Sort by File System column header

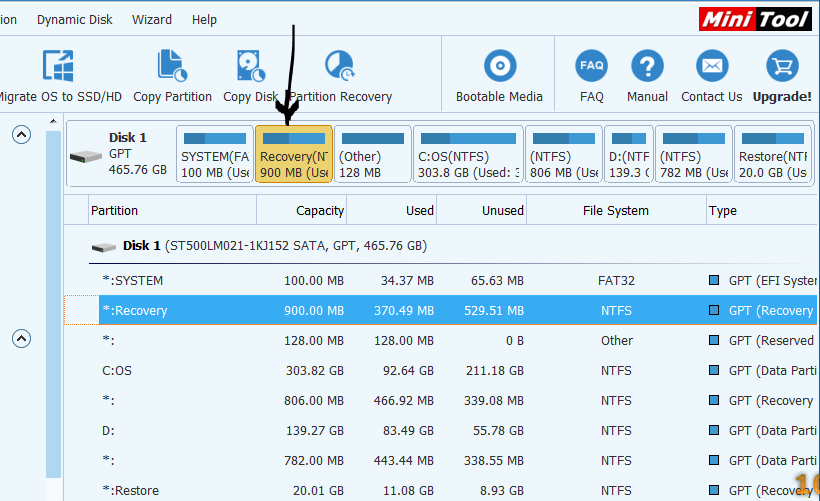616,210
